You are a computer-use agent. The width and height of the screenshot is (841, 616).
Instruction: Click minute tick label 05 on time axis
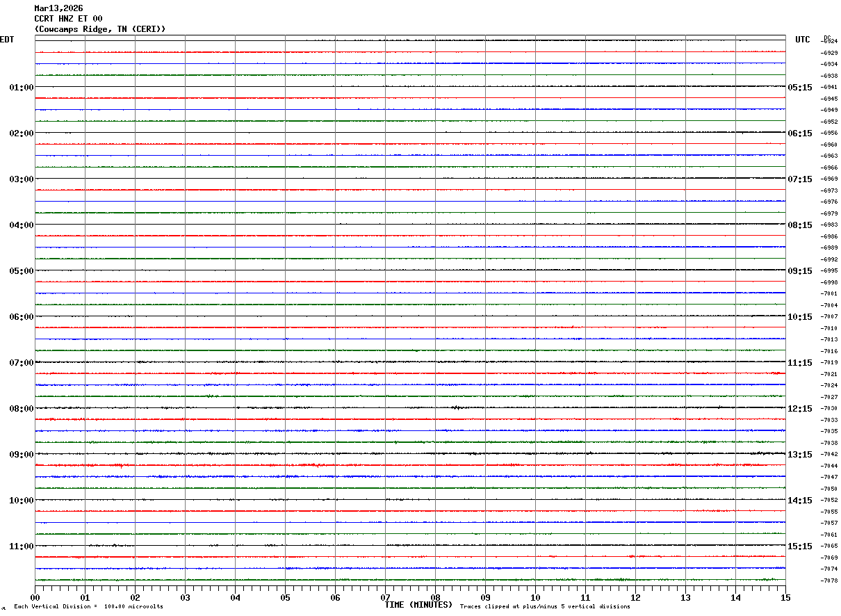(286, 597)
